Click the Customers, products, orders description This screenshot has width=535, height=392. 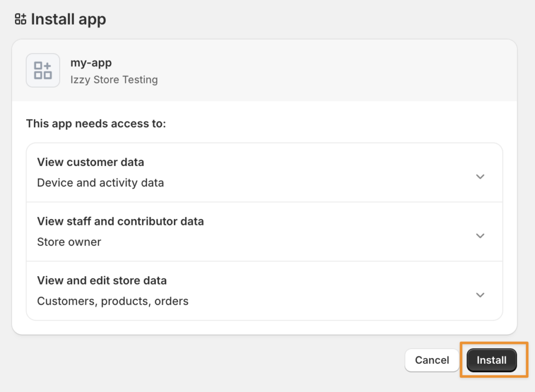coord(113,301)
